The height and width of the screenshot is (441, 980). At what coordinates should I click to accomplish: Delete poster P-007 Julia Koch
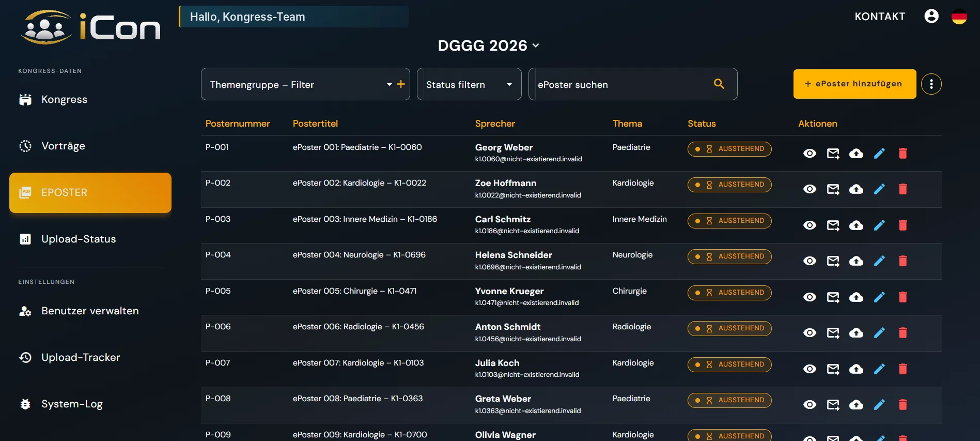click(903, 369)
